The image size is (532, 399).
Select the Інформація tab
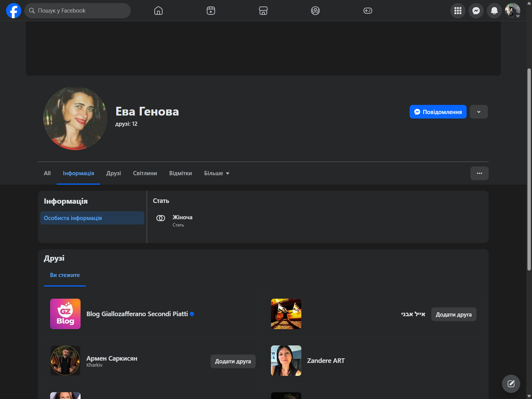pos(78,173)
